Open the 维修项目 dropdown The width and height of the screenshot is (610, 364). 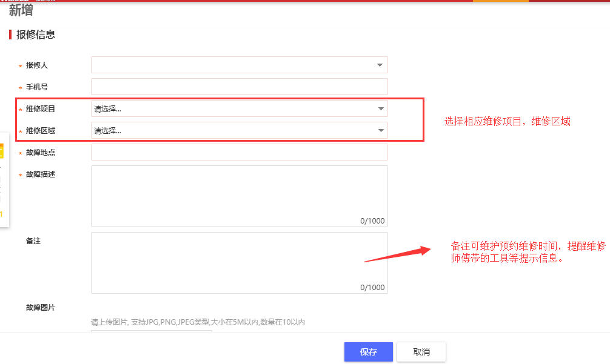tap(240, 109)
